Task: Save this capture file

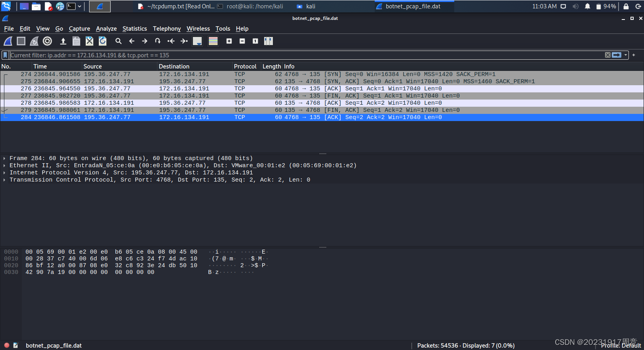Action: 76,41
